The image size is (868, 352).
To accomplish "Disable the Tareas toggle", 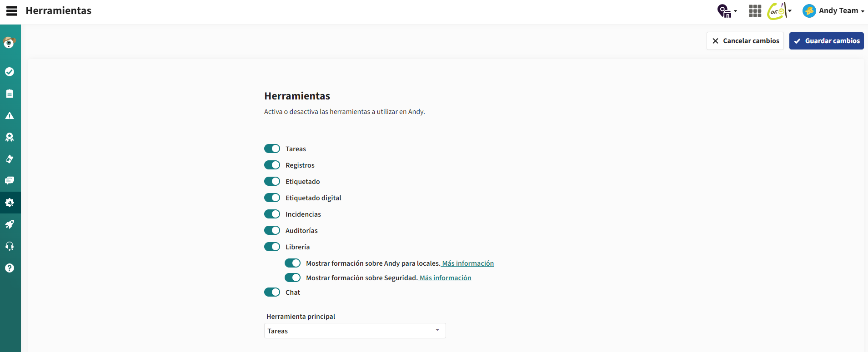I will click(x=272, y=149).
